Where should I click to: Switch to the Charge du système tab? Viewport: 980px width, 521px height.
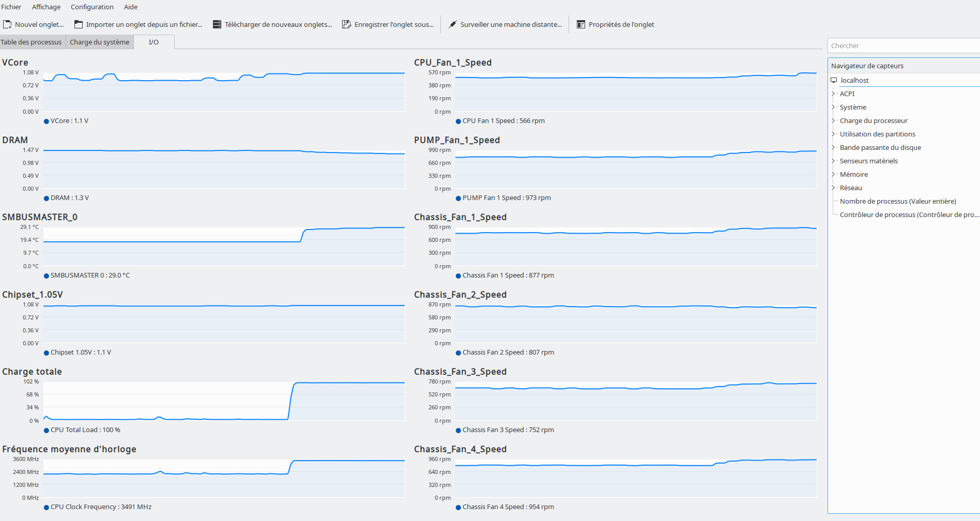[99, 42]
